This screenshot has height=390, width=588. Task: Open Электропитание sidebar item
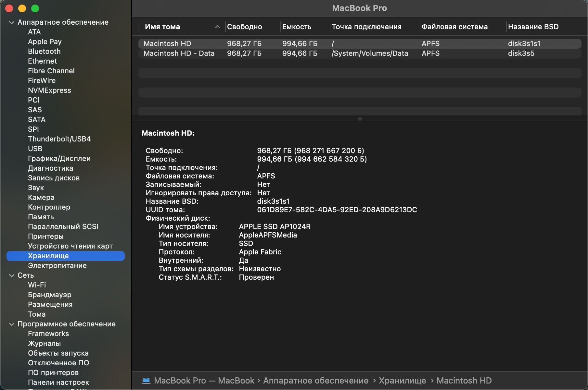pos(57,265)
